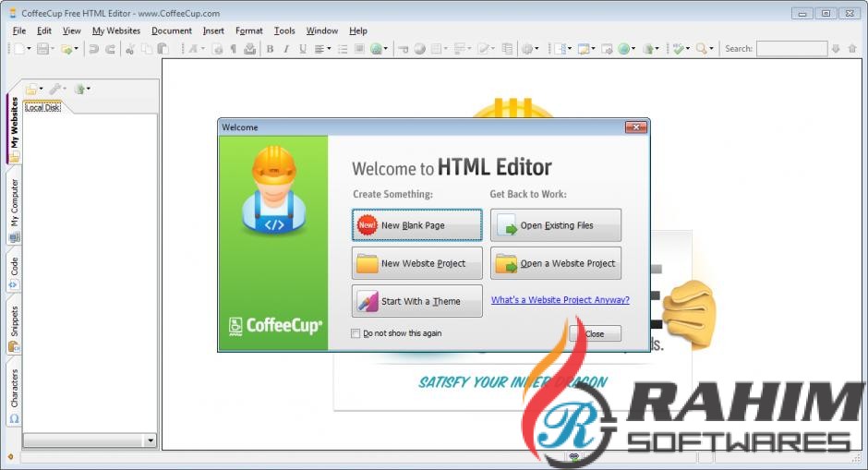Click the Open Existing Files button
This screenshot has height=470, width=868.
[x=556, y=224]
